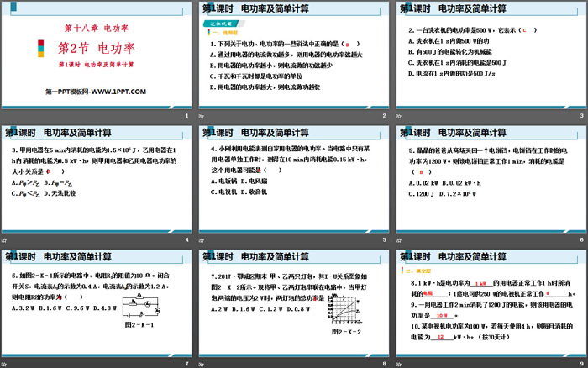This screenshot has height=368, width=588.
Task: Click slide number 4 label
Action: click(x=187, y=239)
